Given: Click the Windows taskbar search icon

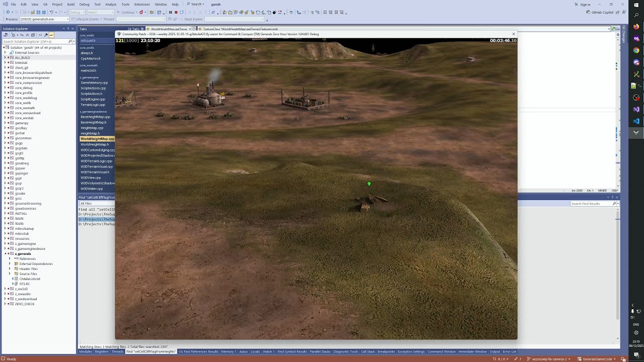Looking at the screenshot, I should click(636, 15).
